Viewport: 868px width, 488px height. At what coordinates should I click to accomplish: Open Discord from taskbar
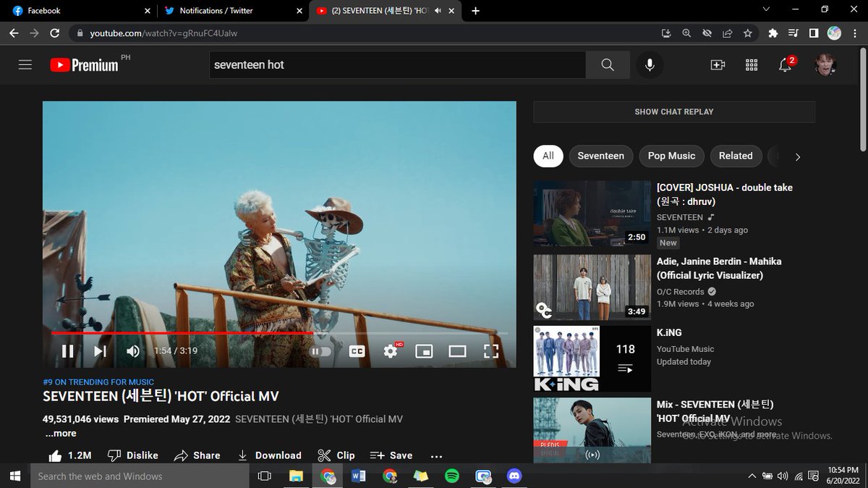(x=514, y=476)
